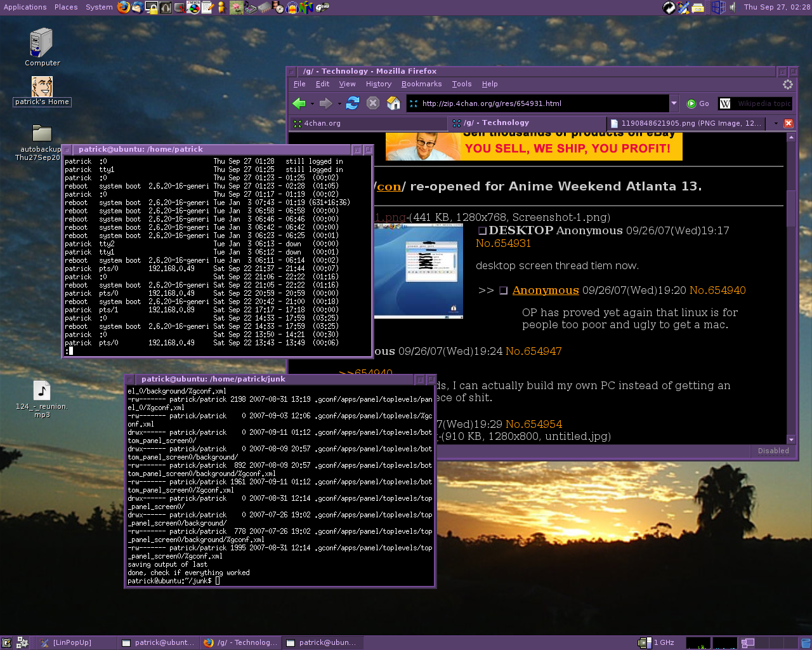812x650 pixels.
Task: Click the [LinPopUp] taskbar button
Action: pyautogui.click(x=77, y=642)
